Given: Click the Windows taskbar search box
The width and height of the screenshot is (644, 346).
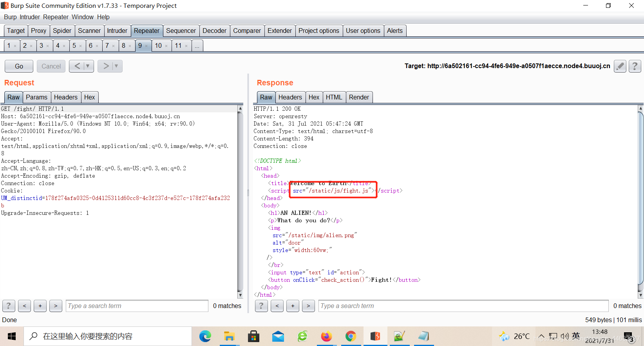Looking at the screenshot, I should (x=108, y=336).
